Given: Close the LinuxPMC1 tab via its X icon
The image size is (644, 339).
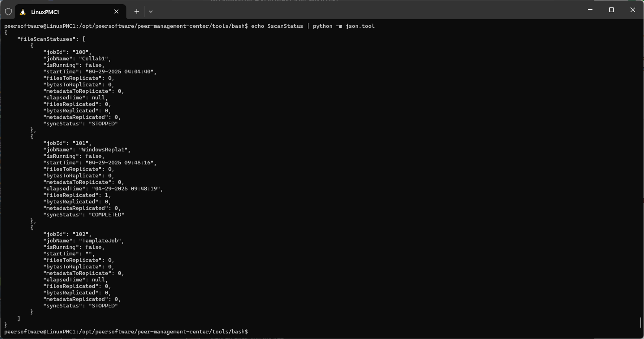Looking at the screenshot, I should click(116, 11).
